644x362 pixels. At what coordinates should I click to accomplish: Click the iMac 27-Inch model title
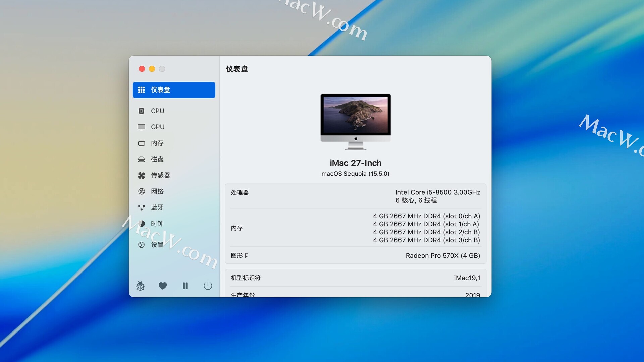[x=356, y=163]
